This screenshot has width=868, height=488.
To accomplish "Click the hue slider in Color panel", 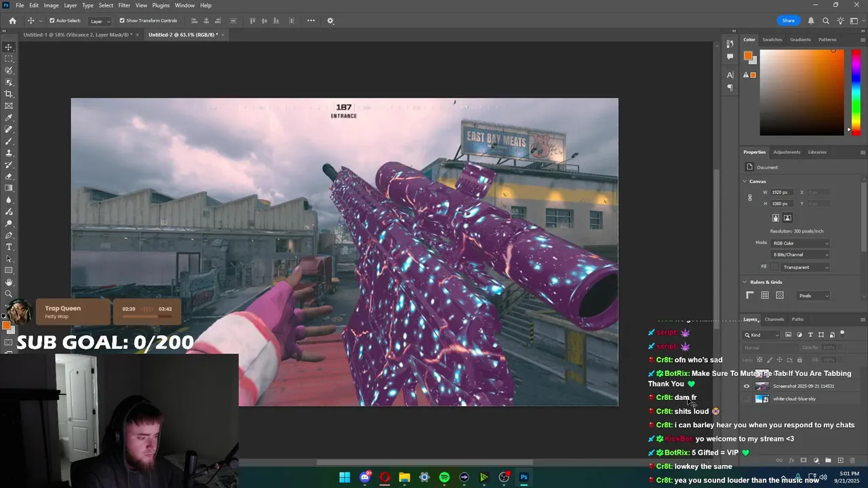I will 857,91.
